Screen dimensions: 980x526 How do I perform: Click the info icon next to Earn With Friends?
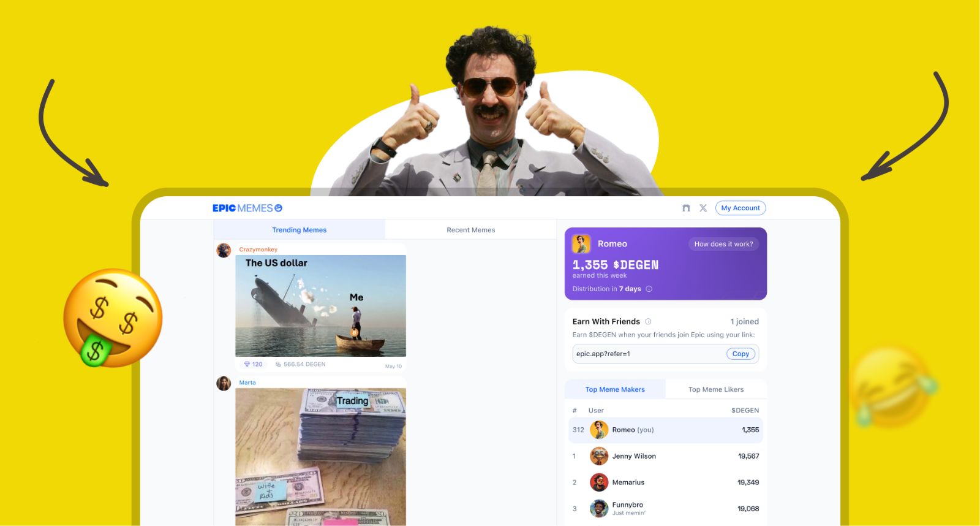[x=648, y=322]
